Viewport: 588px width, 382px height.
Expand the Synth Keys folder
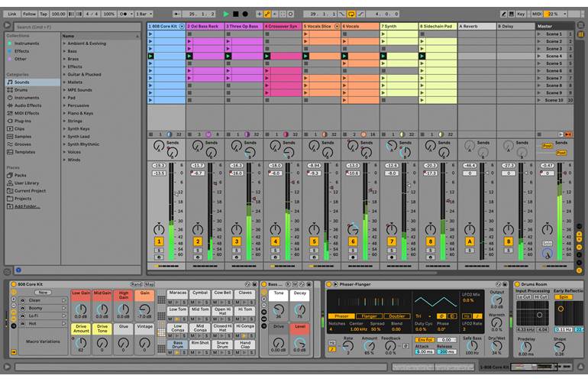coord(64,128)
